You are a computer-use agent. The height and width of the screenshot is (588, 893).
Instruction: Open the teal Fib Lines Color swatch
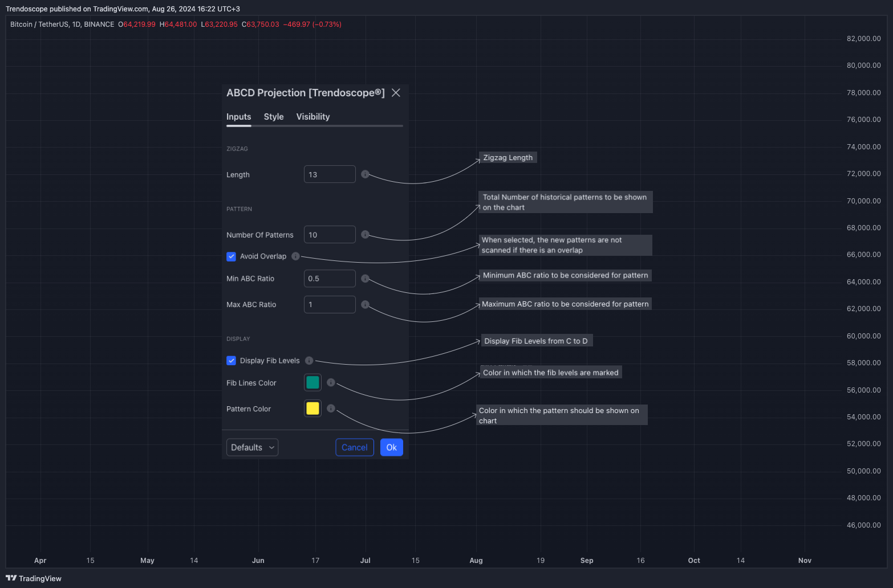(x=312, y=382)
